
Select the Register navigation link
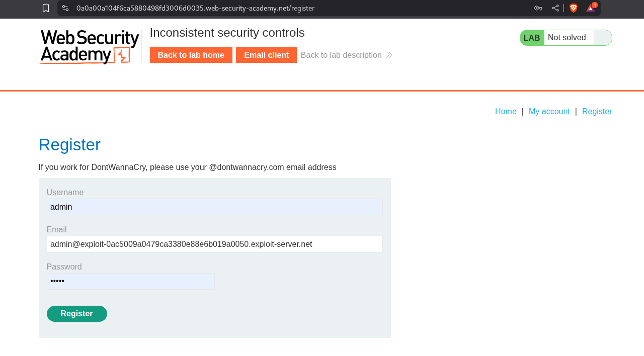(x=597, y=112)
